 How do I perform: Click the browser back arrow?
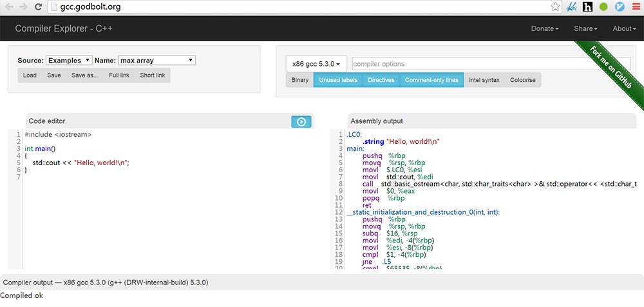(9, 7)
